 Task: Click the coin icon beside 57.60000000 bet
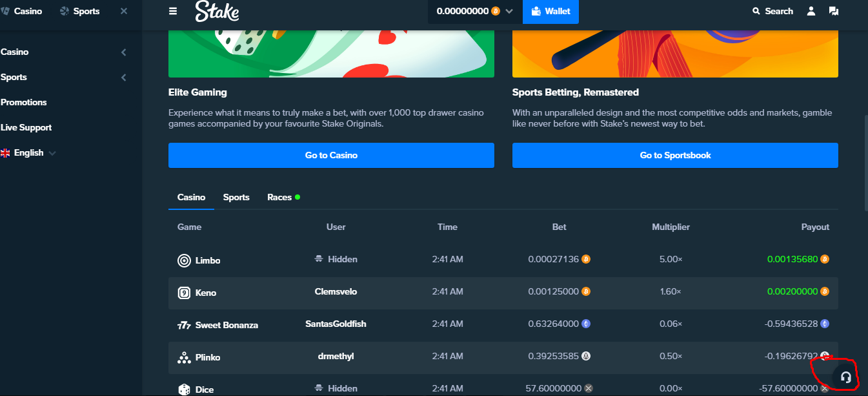(x=588, y=388)
